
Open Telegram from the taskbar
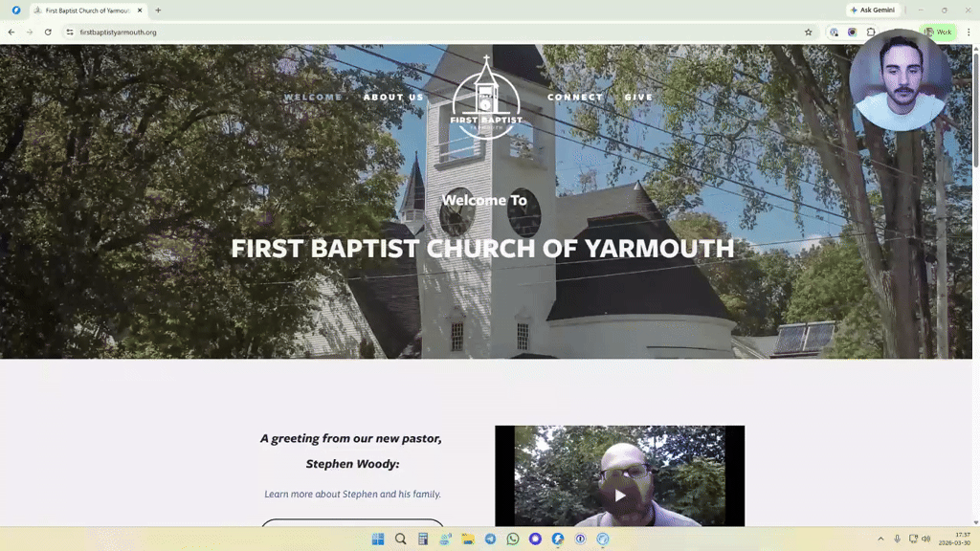491,539
